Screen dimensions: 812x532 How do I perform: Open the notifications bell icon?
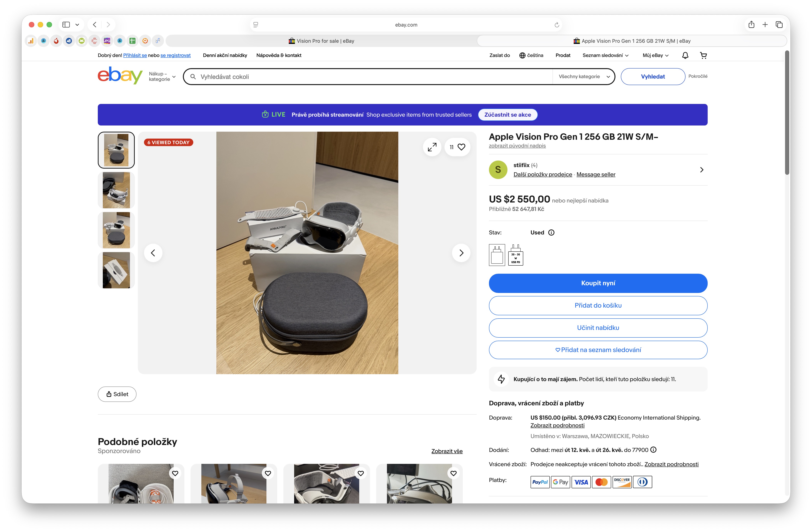(x=685, y=55)
